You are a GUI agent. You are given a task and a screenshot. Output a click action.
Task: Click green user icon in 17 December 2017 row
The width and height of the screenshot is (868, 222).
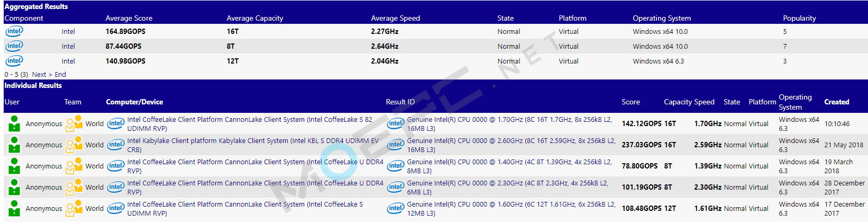coord(14,208)
